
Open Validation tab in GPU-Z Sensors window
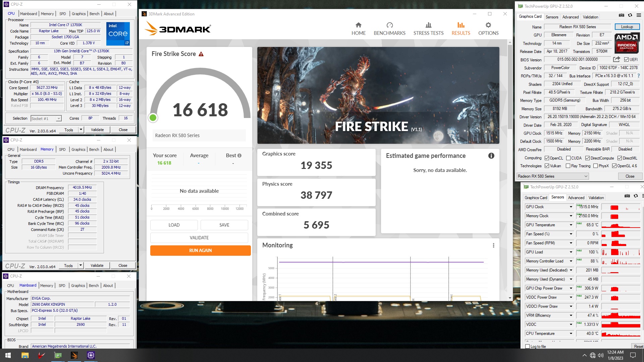tap(596, 198)
